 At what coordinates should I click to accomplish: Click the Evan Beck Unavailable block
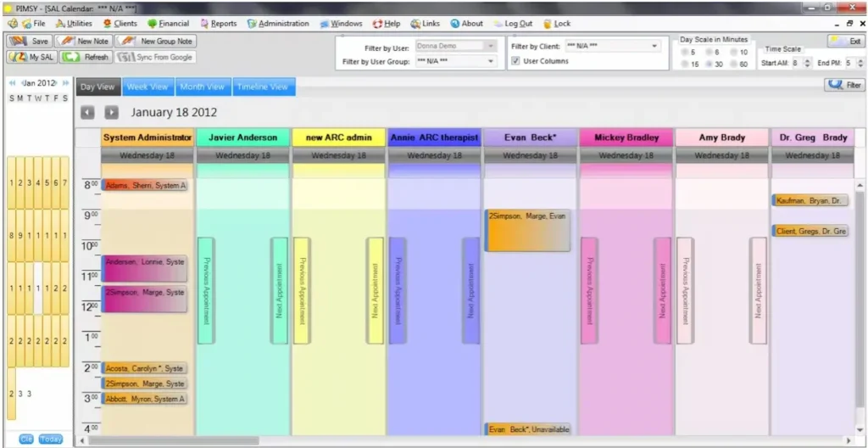[527, 429]
